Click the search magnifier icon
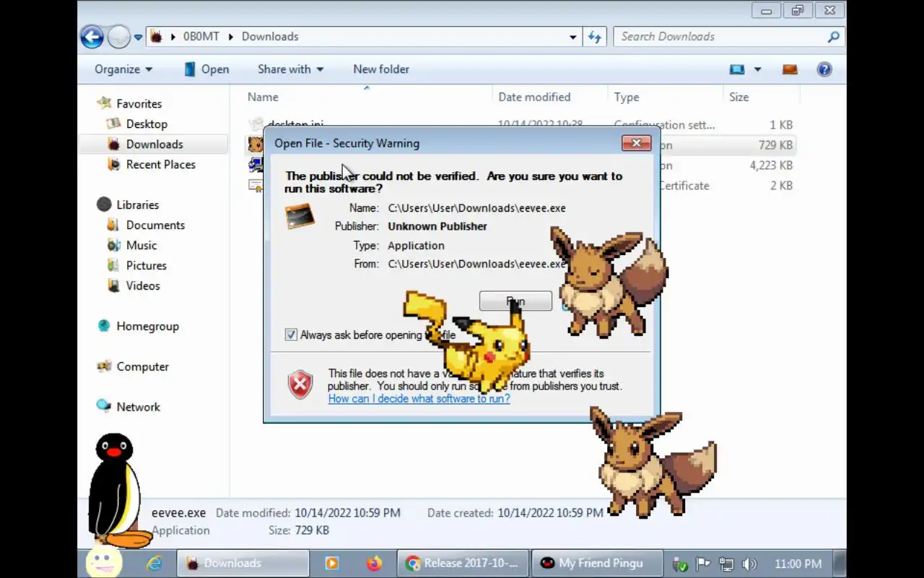924x578 pixels. tap(834, 36)
